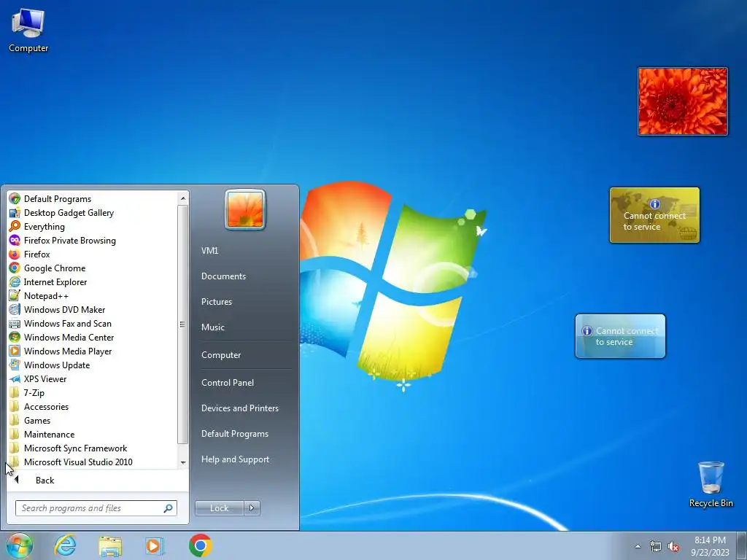Click the muted volume tray icon

[673, 546]
